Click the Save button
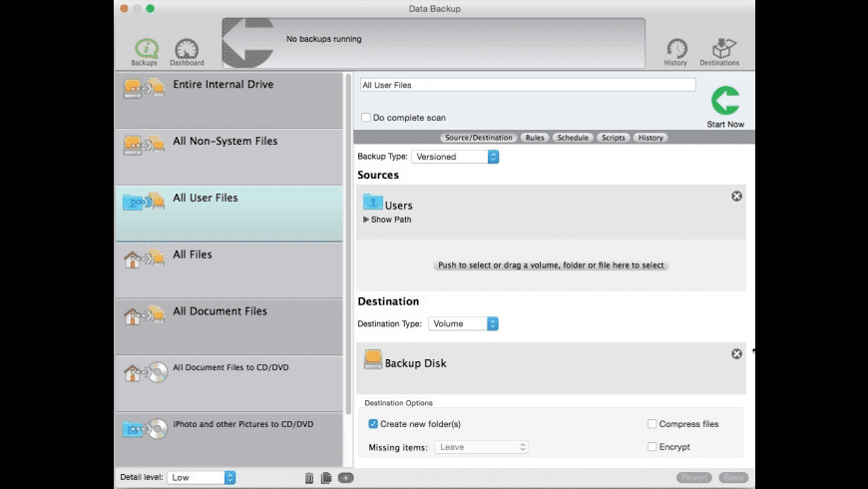This screenshot has height=489, width=868. coord(733,477)
